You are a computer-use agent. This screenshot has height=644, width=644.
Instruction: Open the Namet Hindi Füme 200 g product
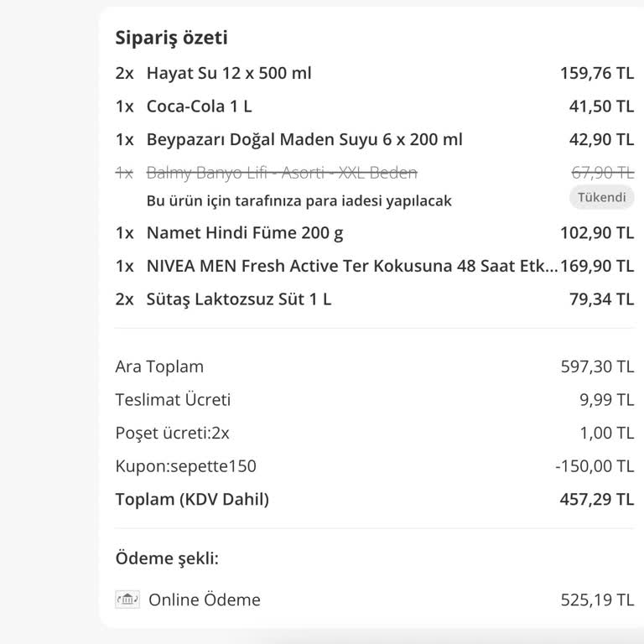coord(244,232)
